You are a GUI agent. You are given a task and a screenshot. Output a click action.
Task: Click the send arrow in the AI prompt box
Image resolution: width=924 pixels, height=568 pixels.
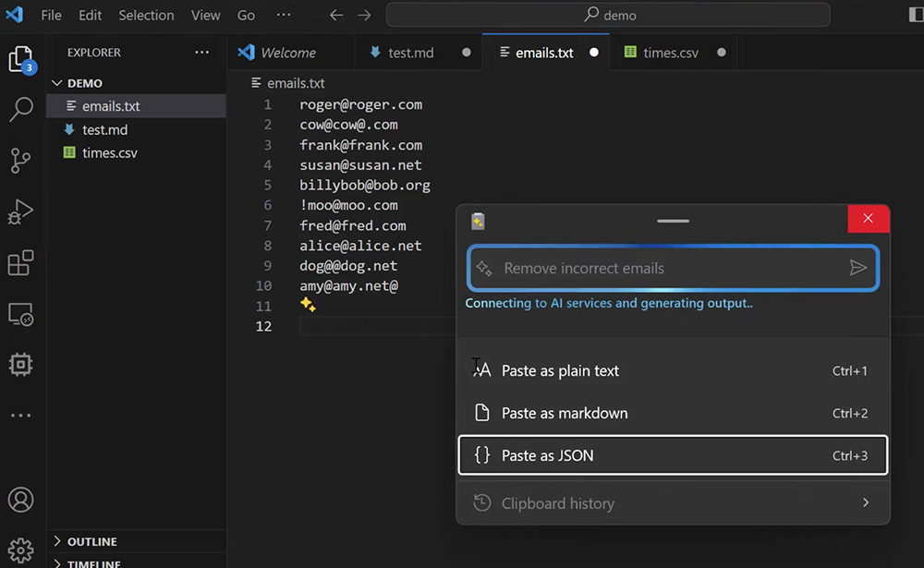point(858,268)
